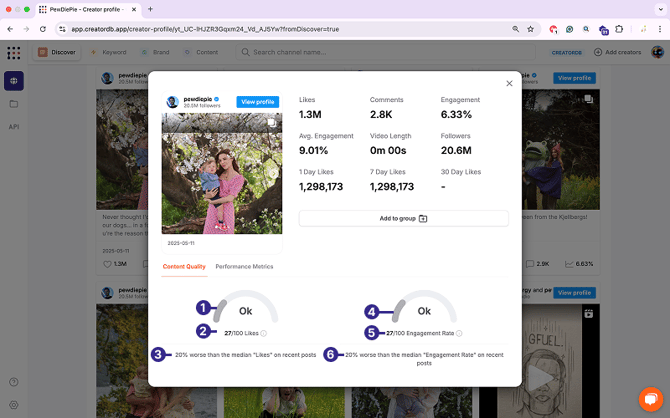Click Add to group button

click(403, 218)
